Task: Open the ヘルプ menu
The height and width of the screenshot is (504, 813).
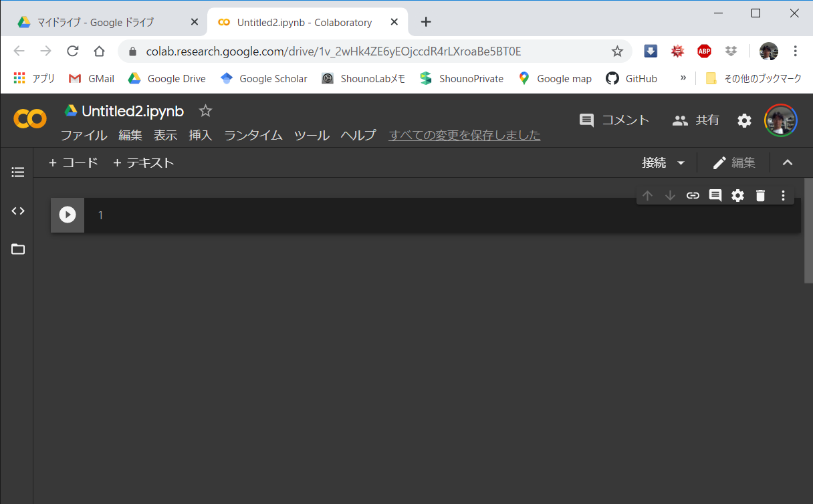Action: click(358, 135)
